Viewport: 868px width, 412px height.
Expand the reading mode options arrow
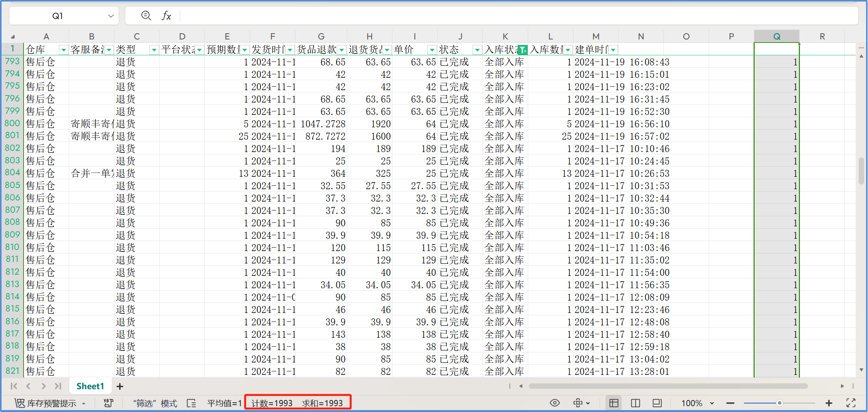point(588,403)
